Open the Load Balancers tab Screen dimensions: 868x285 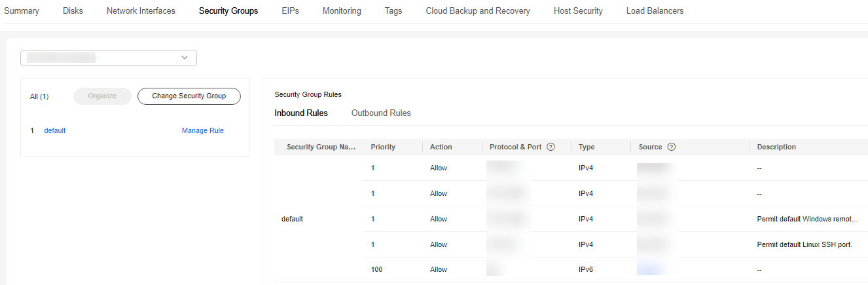coord(655,11)
